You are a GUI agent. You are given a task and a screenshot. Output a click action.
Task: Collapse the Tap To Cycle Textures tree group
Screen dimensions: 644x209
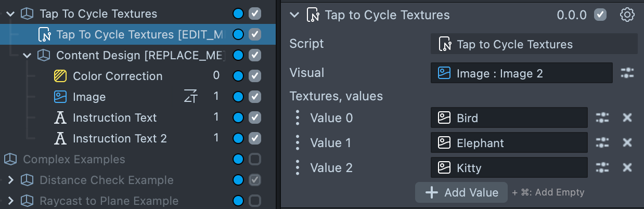10,14
